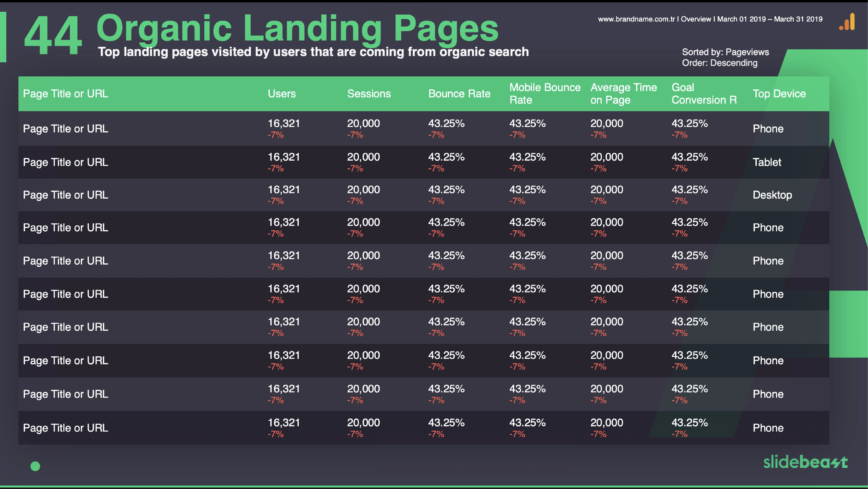This screenshot has height=489, width=868.
Task: Select the Mobile Bounce Rate column header
Action: pyautogui.click(x=545, y=94)
